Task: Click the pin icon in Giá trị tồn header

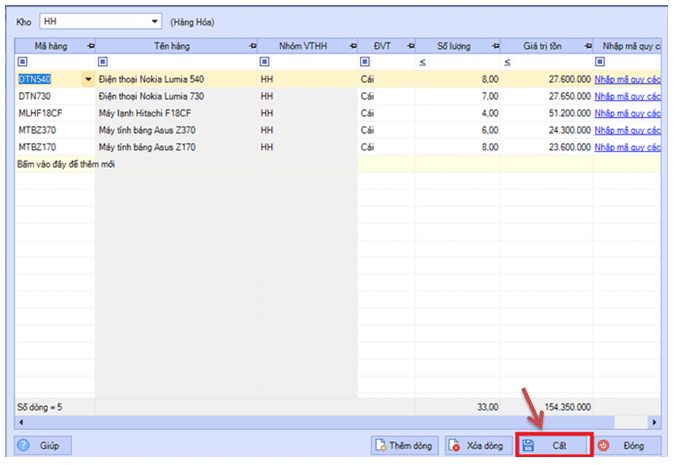Action: pyautogui.click(x=584, y=47)
